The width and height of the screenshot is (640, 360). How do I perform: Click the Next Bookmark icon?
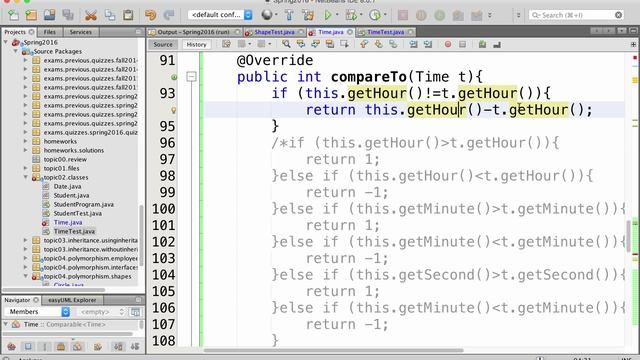click(x=378, y=44)
